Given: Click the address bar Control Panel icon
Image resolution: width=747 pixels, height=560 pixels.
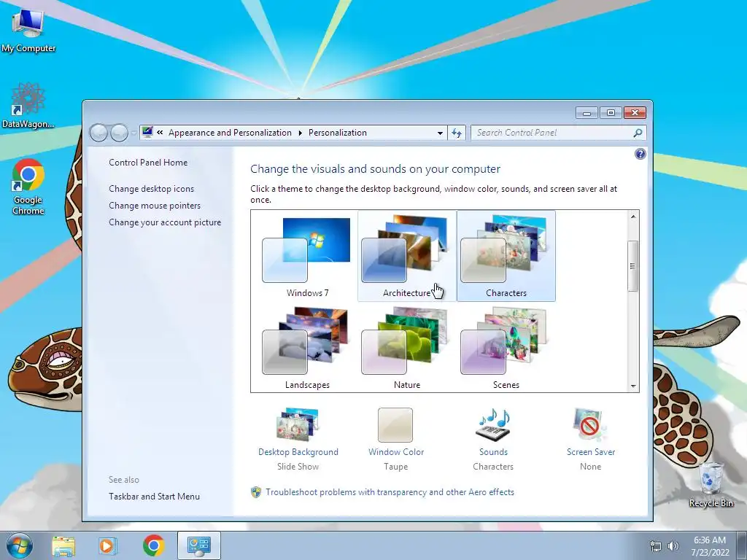Looking at the screenshot, I should point(147,132).
